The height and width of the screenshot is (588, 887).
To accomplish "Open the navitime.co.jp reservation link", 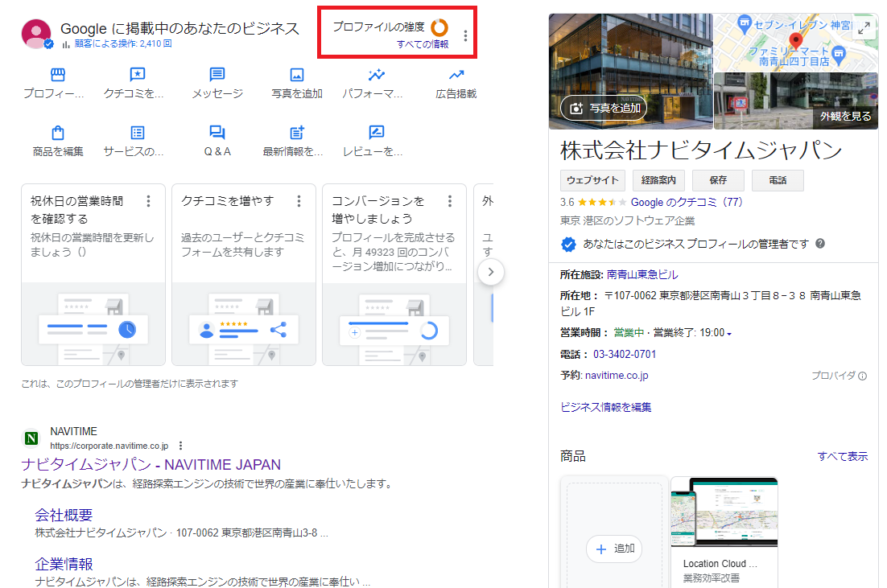I will point(617,376).
